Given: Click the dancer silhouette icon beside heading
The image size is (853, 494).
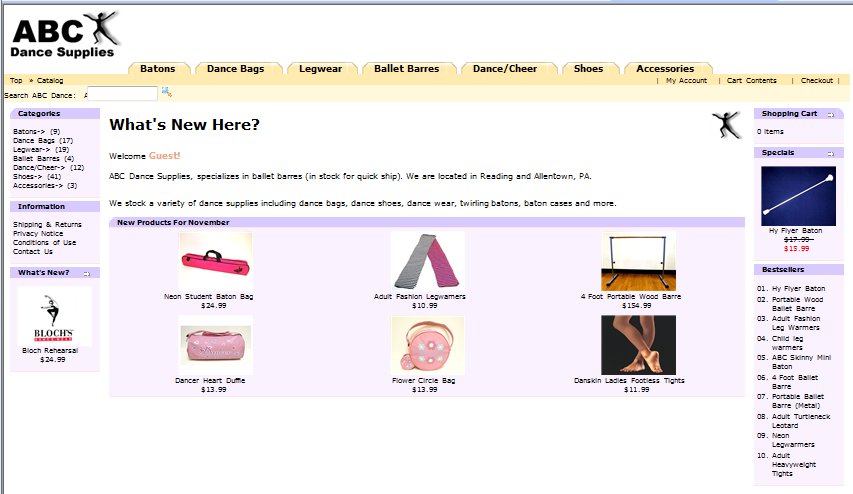Looking at the screenshot, I should [727, 125].
